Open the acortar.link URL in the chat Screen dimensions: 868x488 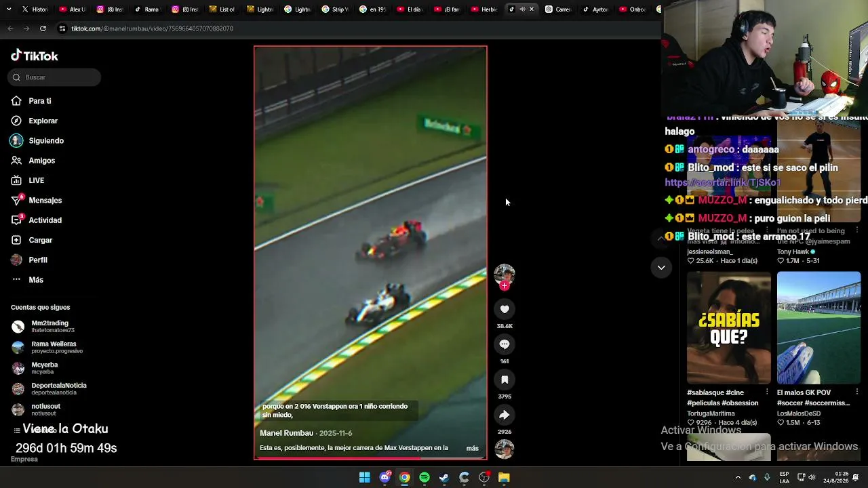723,183
